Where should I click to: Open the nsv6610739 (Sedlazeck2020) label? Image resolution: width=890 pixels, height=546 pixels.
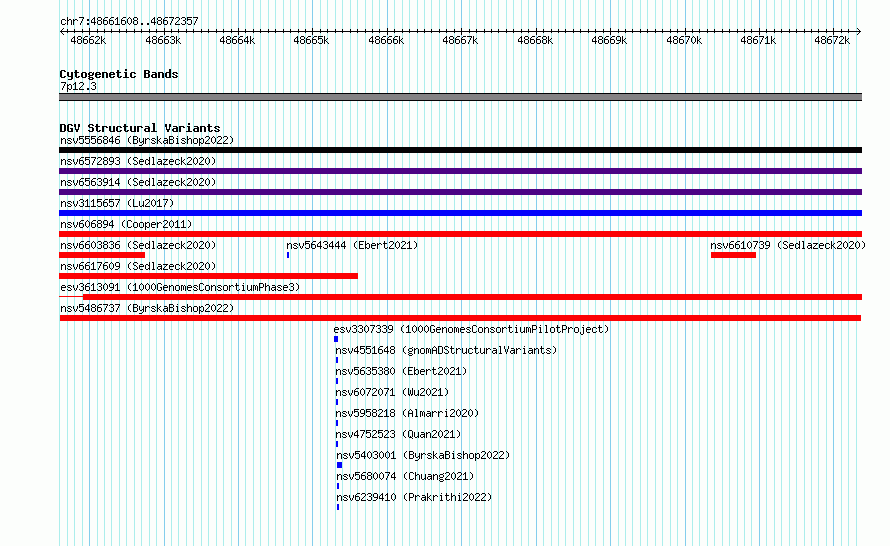pyautogui.click(x=788, y=245)
